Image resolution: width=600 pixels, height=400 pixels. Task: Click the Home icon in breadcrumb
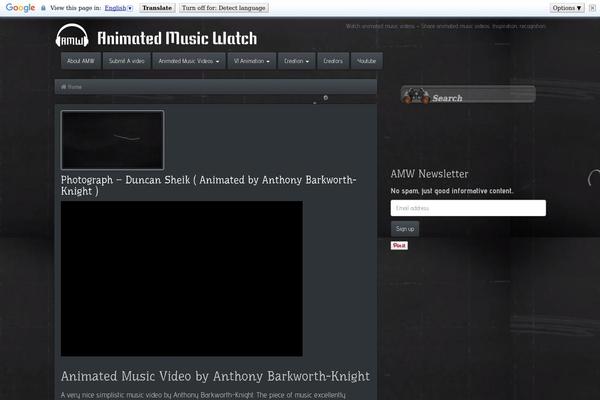coord(64,87)
